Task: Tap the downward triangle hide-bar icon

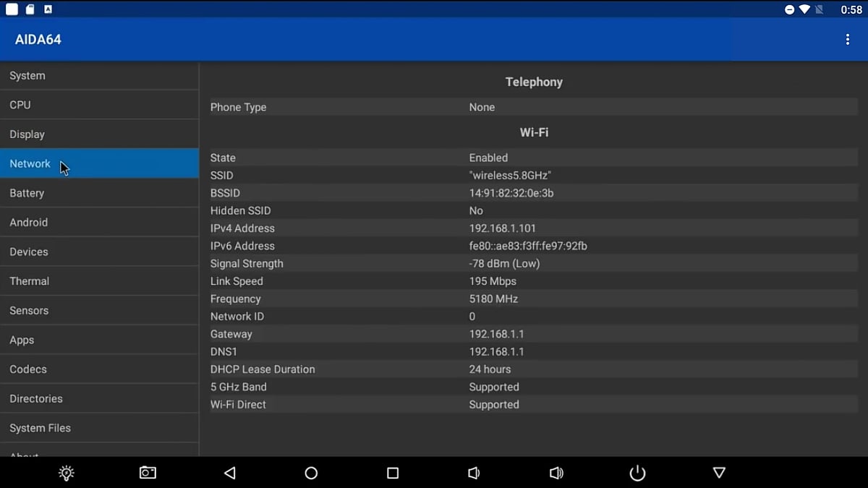Action: click(719, 473)
